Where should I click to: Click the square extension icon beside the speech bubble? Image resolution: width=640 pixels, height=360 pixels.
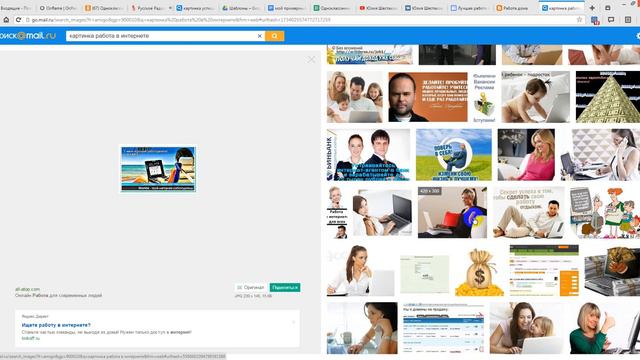628,20
